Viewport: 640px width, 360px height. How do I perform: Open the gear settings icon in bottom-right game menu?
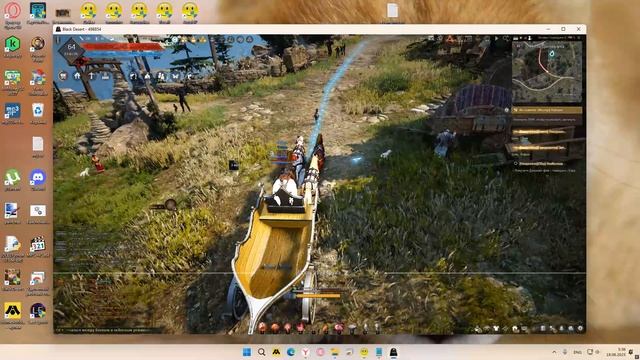580,328
